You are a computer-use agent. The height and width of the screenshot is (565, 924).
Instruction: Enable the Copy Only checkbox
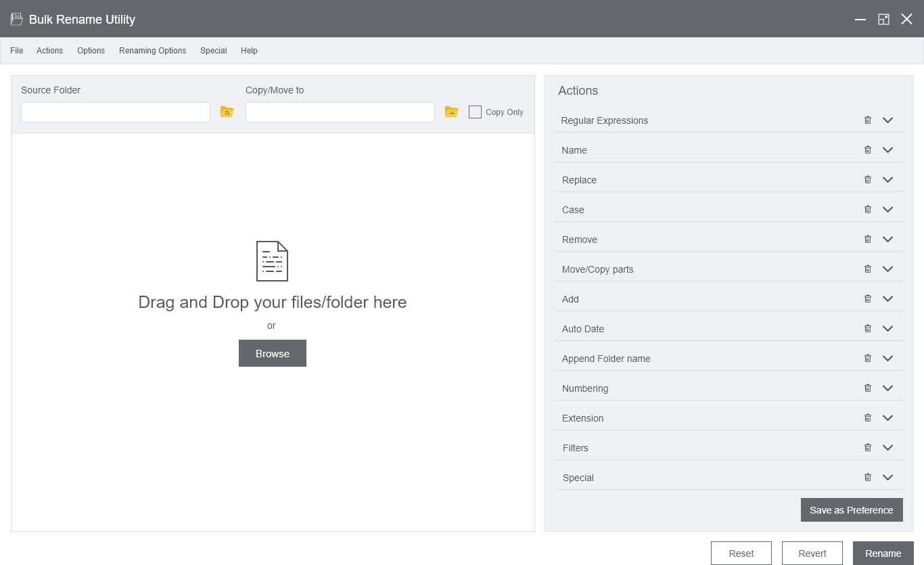[x=475, y=112]
